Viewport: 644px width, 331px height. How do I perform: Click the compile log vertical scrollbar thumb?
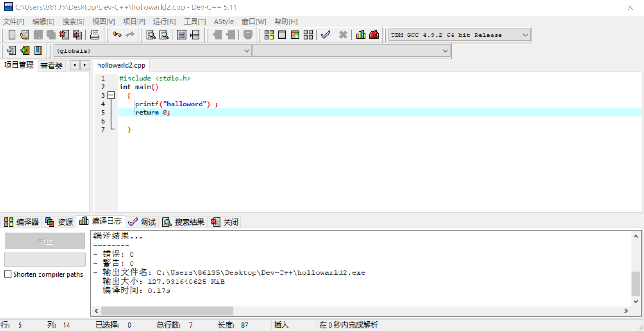pos(636,284)
